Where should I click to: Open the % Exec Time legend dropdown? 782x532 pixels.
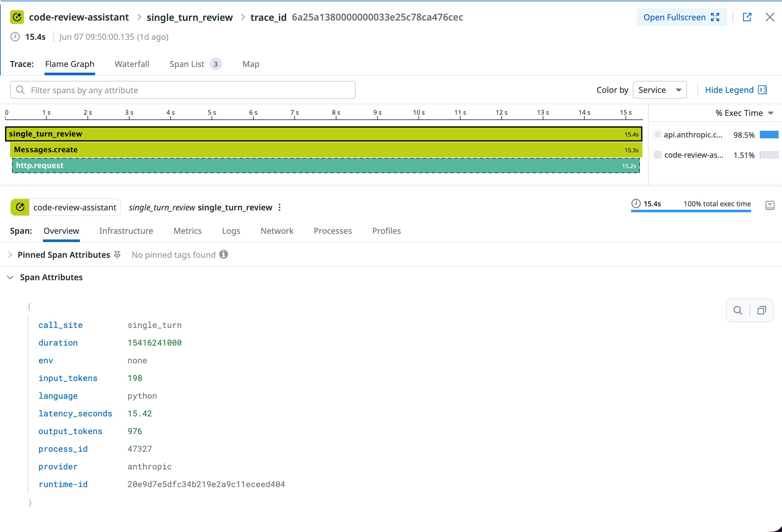(x=744, y=113)
